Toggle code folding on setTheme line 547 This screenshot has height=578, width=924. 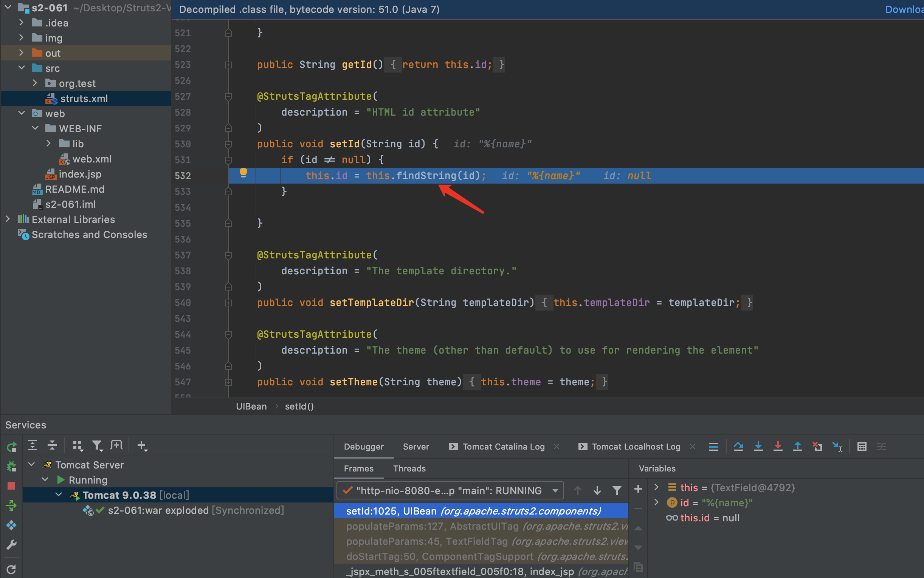[x=228, y=382]
